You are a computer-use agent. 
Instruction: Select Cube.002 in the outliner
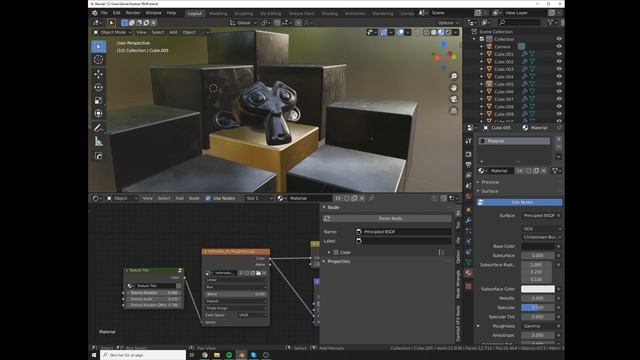(x=504, y=62)
